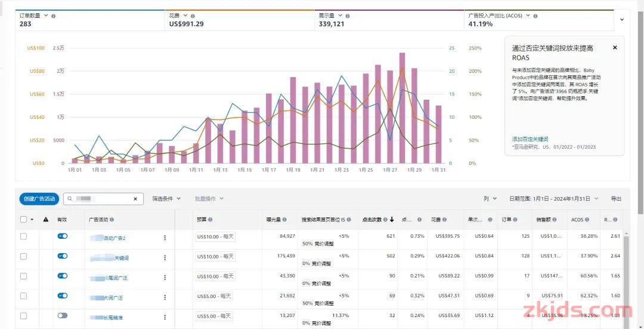Close the ROAS recommendation card
644x329 pixels.
coord(615,48)
